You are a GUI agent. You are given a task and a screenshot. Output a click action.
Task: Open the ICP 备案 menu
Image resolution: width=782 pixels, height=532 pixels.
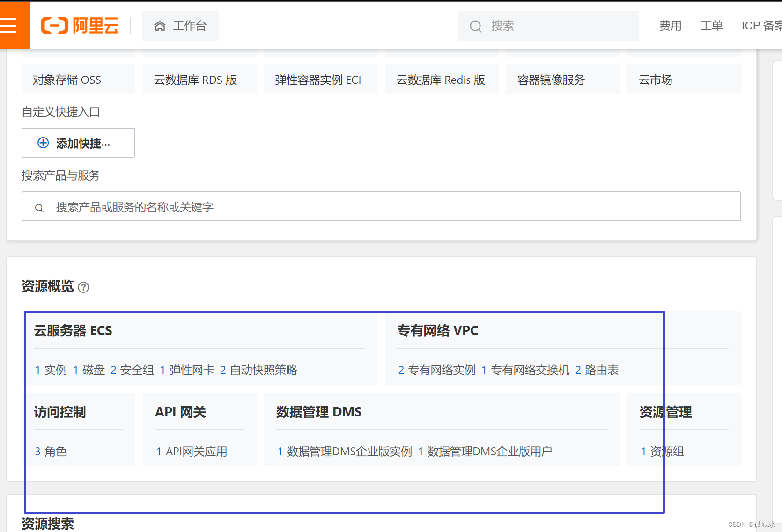coord(761,26)
